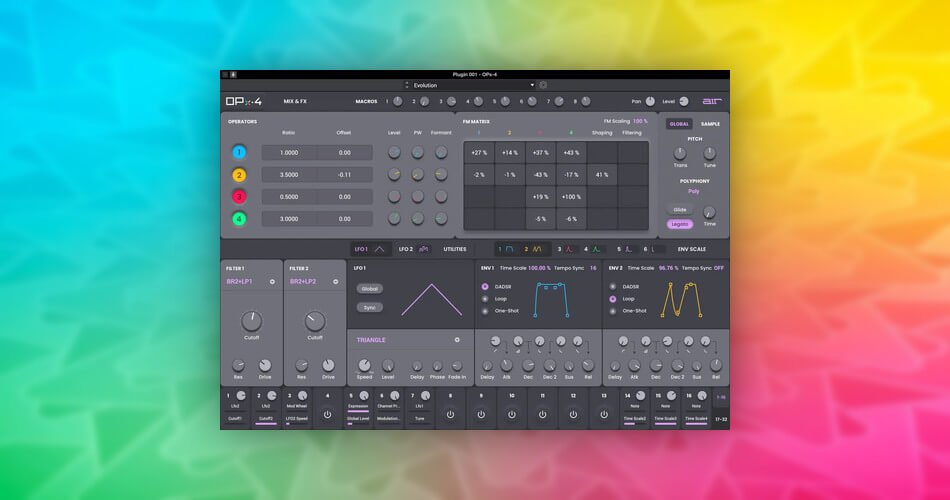Switch to the SAMPLE tab
The image size is (950, 500).
710,124
